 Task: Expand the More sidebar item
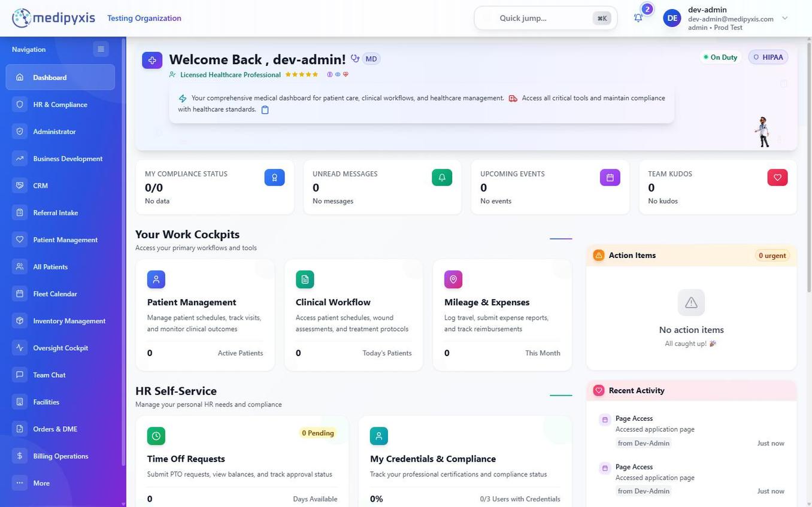coord(60,483)
